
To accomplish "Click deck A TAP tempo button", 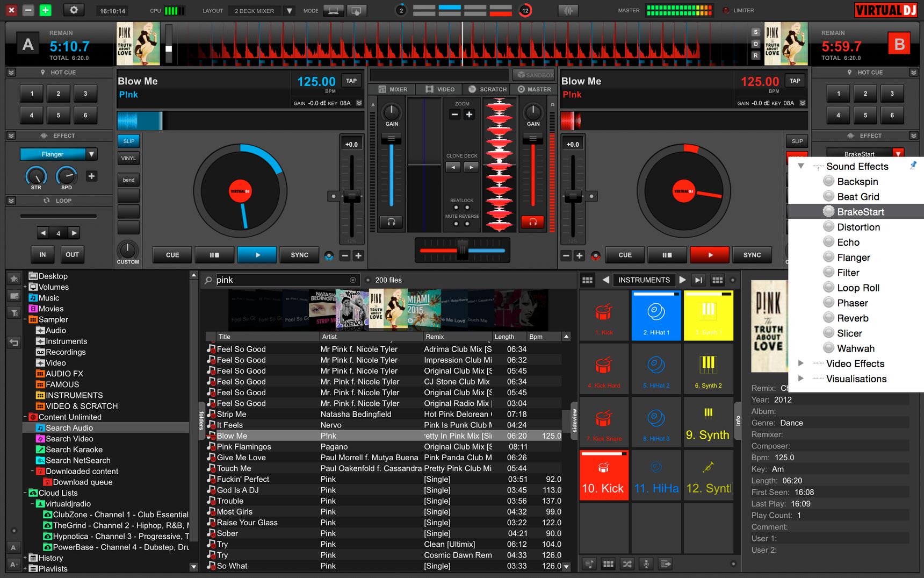I will pos(351,81).
